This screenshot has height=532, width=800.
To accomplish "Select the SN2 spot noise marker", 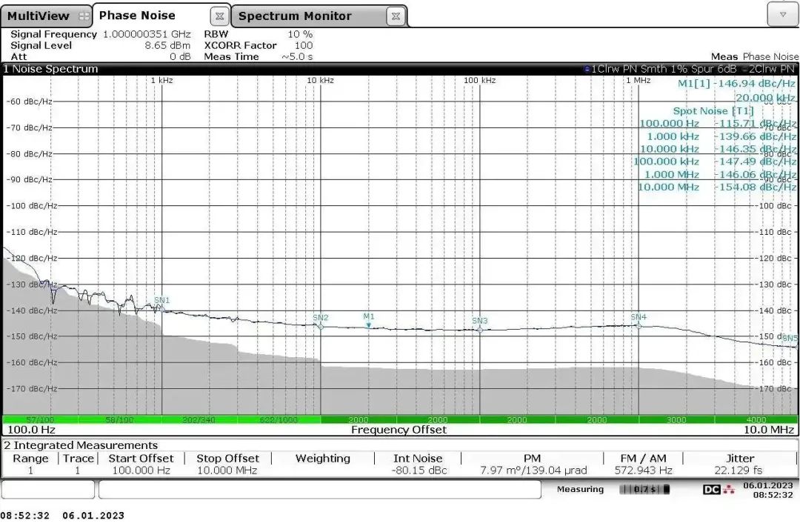I will pos(321,326).
